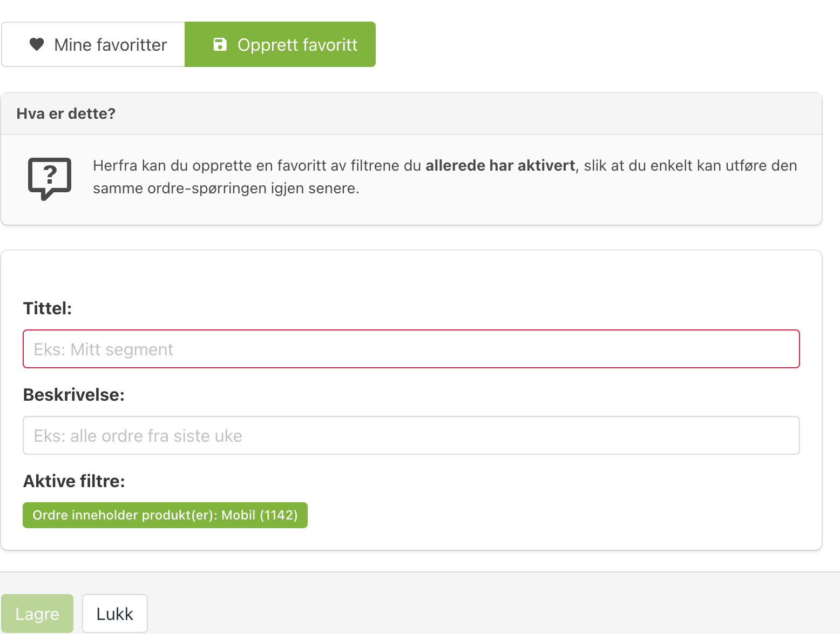Click the bold text allerede har aktivert
The image size is (840, 634).
(500, 165)
